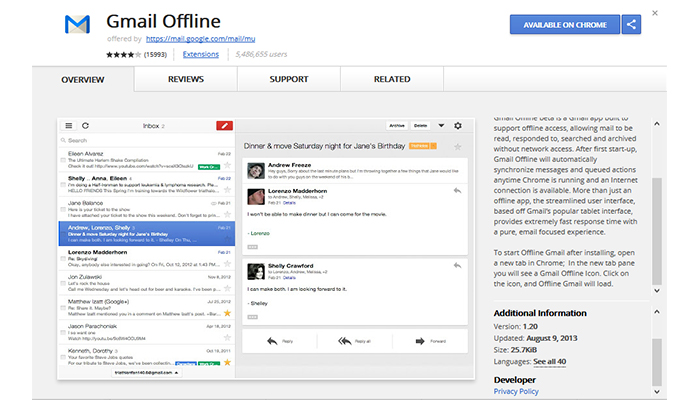700x400 pixels.
Task: Click the refresh icon in Gmail preview
Action: click(85, 126)
